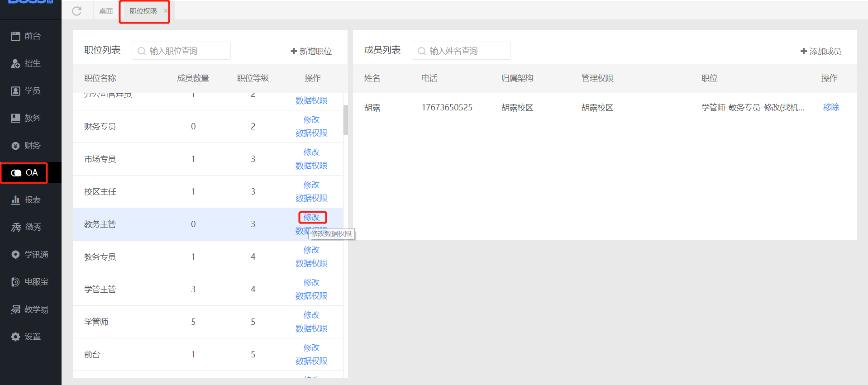This screenshot has height=385, width=868.
Task: Click the 学管师-教务专员-修改 position cell
Action: (x=753, y=108)
